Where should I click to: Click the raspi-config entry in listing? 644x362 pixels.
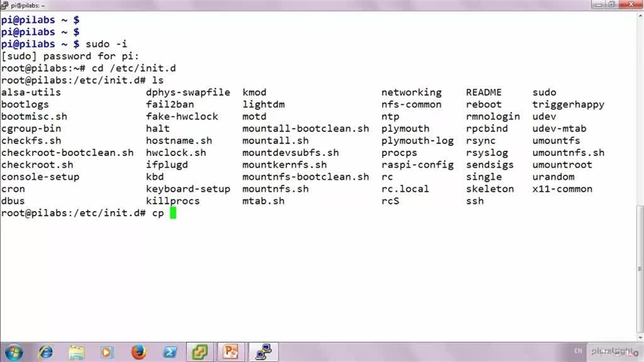[x=417, y=165]
